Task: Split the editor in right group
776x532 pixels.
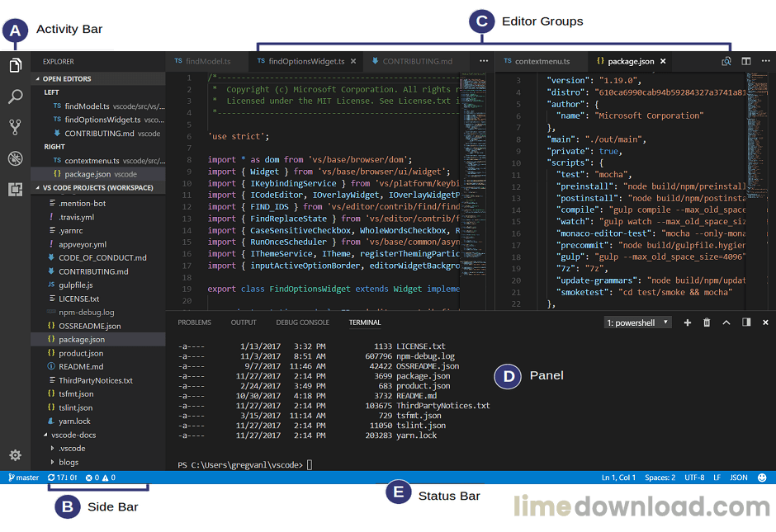Action: point(745,61)
